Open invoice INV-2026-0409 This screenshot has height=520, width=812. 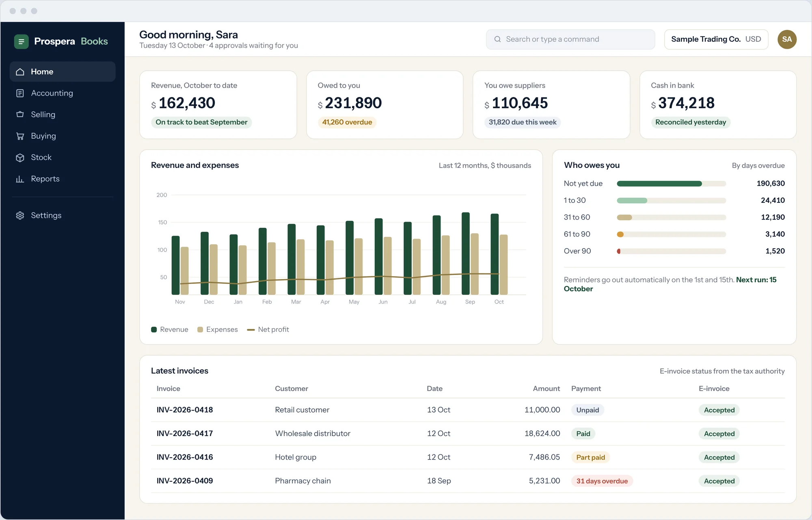[185, 481]
